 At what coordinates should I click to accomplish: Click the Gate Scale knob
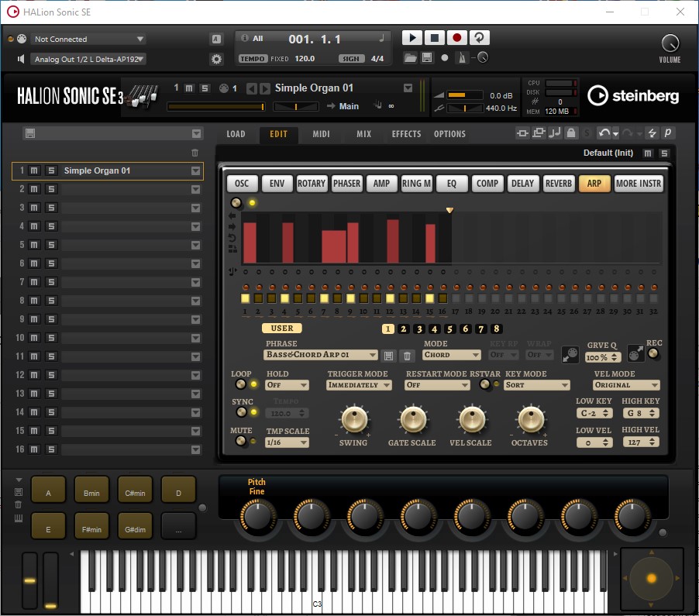[x=413, y=419]
